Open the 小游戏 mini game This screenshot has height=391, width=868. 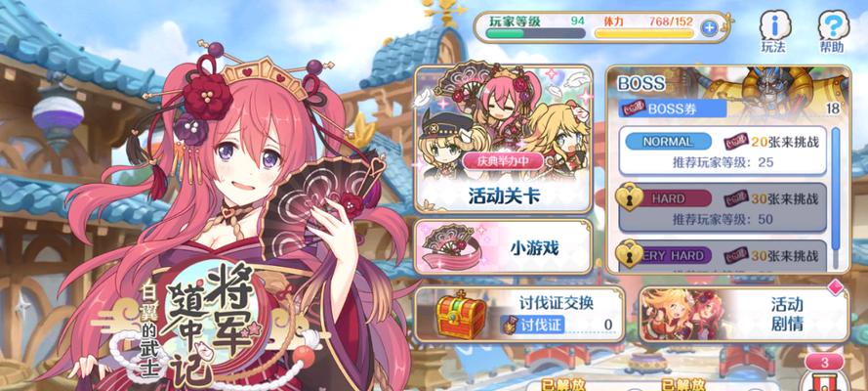click(503, 247)
